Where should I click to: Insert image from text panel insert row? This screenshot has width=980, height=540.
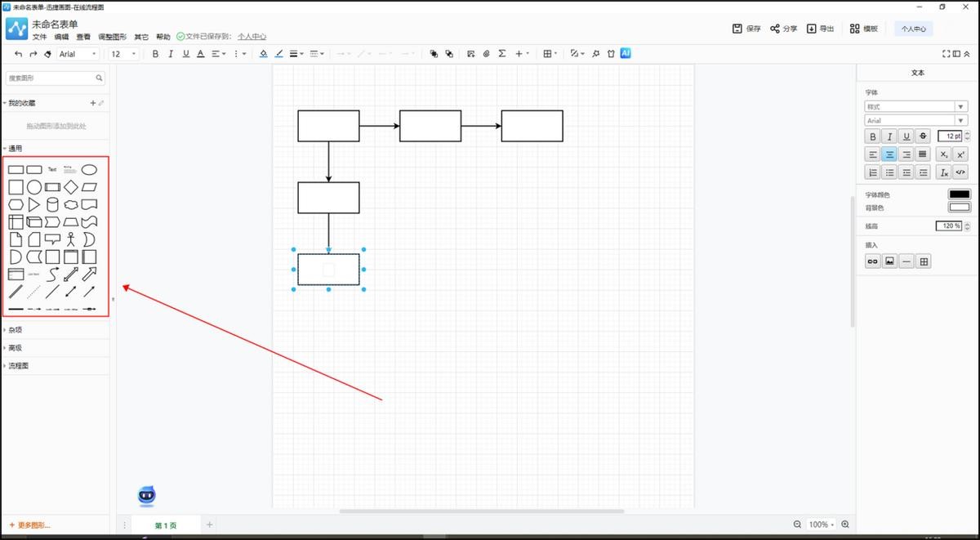889,261
